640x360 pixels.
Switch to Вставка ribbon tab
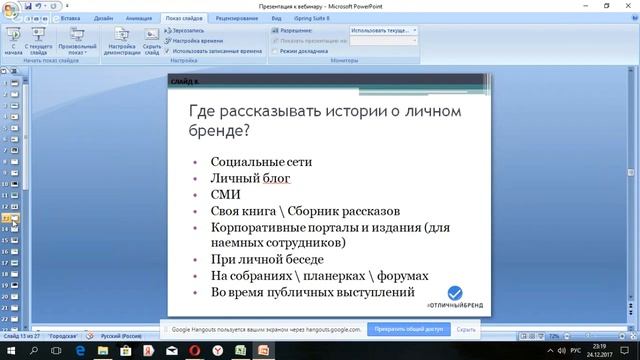point(70,18)
